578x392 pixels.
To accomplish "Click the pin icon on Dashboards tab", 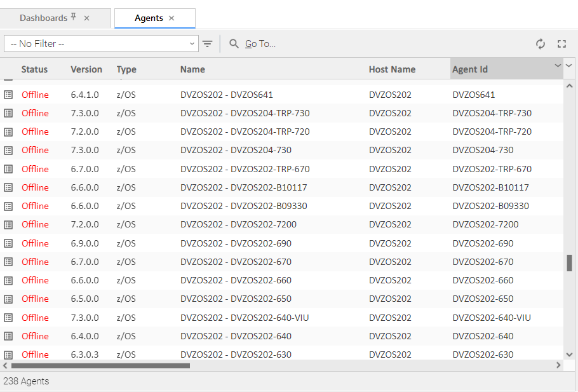I will tap(74, 17).
